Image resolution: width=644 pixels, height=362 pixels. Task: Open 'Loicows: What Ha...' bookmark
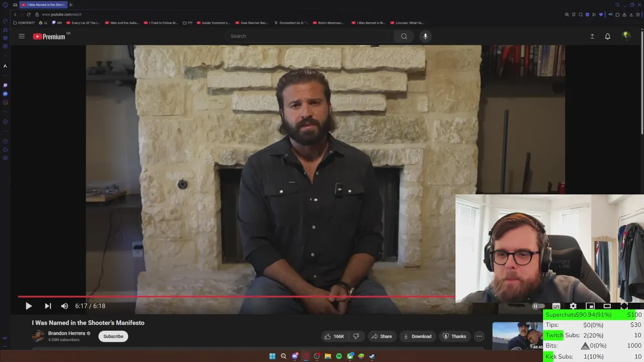click(x=407, y=23)
